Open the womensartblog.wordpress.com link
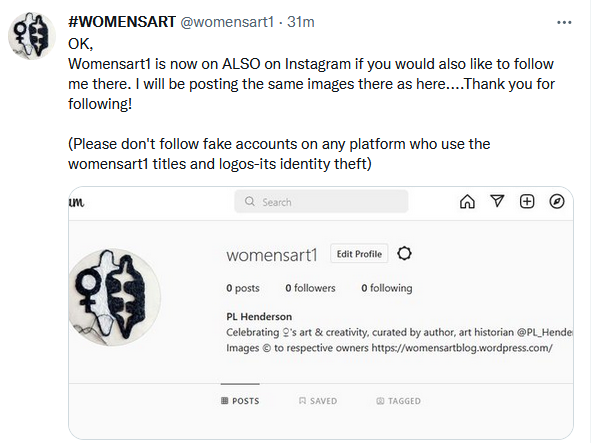Screen dimensions: 607x443 click(462, 348)
